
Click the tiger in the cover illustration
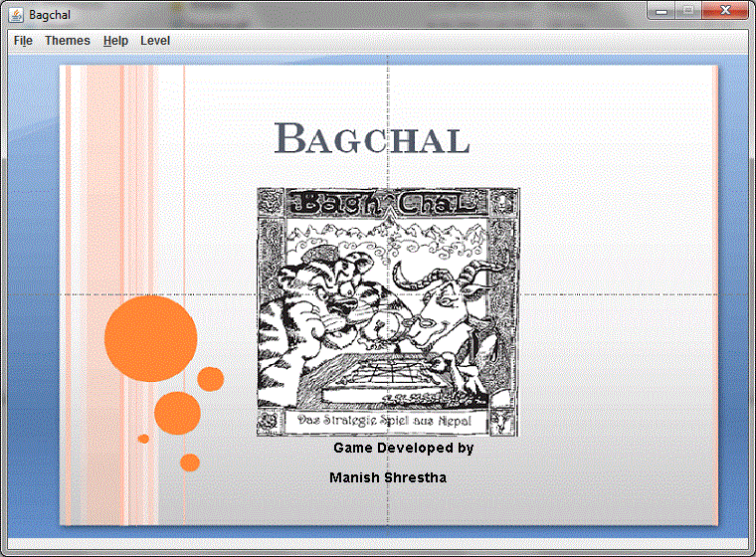click(308, 308)
